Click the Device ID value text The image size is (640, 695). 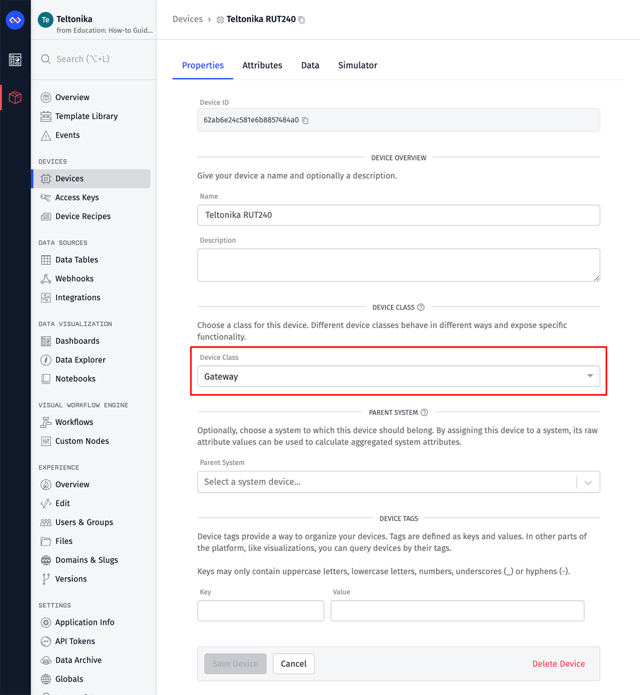pos(251,120)
